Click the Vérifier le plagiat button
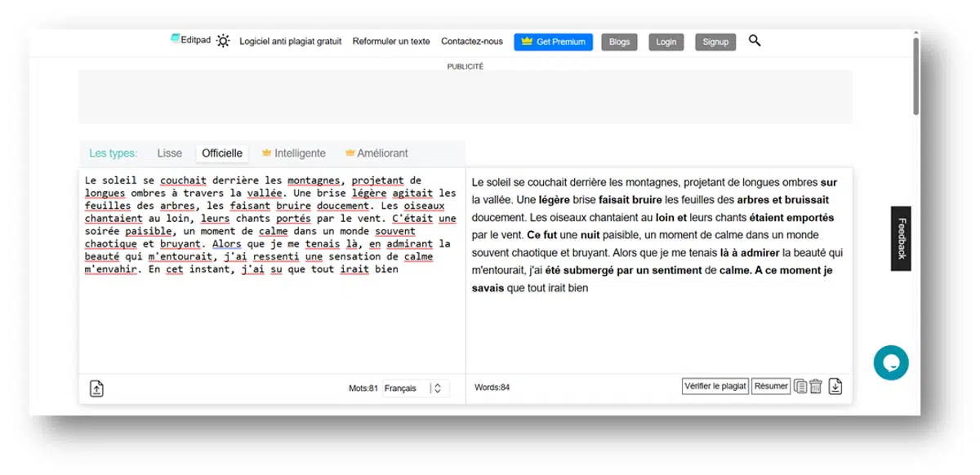 pos(714,386)
